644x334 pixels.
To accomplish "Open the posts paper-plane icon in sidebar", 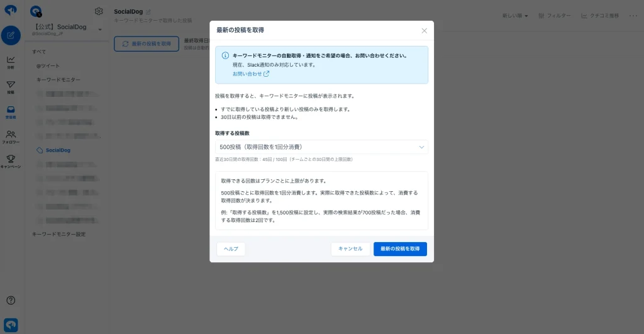I will pyautogui.click(x=11, y=87).
